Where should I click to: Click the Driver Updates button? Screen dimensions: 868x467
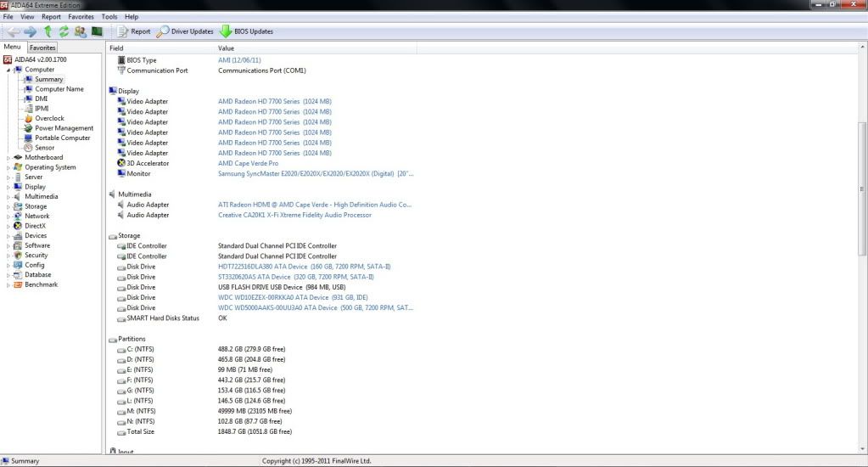[185, 31]
